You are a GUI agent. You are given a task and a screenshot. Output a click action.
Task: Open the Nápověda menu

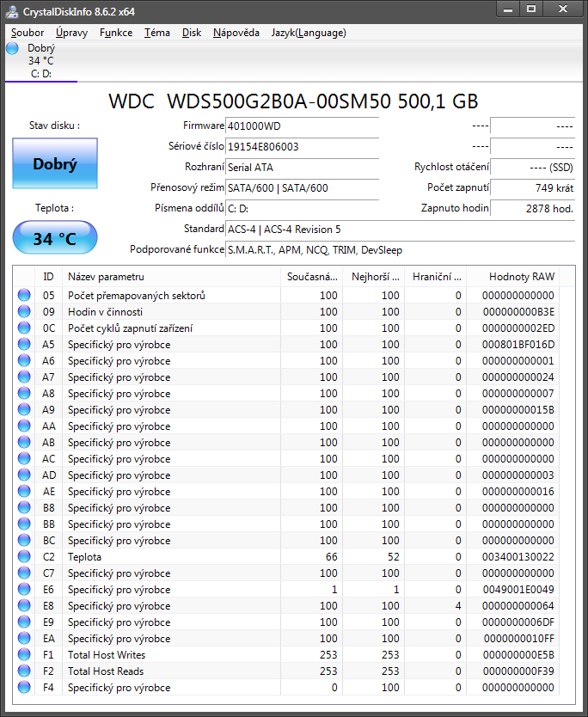tap(236, 33)
